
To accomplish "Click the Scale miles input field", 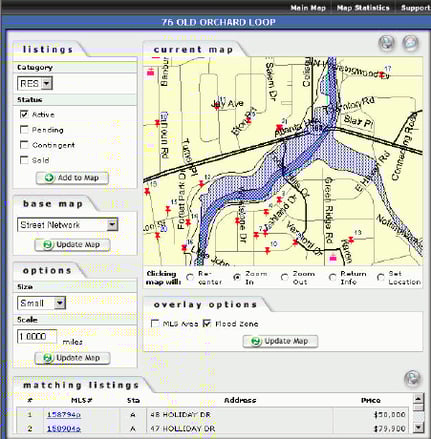I will [x=37, y=336].
